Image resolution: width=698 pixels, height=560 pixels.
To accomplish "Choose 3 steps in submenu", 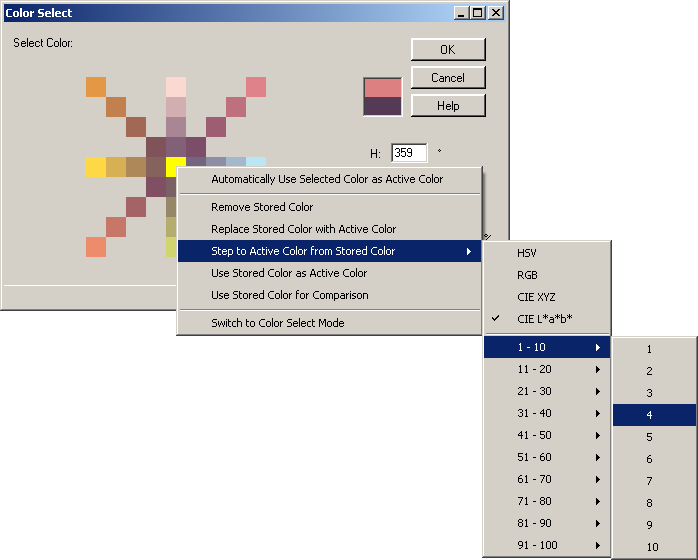I will pyautogui.click(x=654, y=393).
